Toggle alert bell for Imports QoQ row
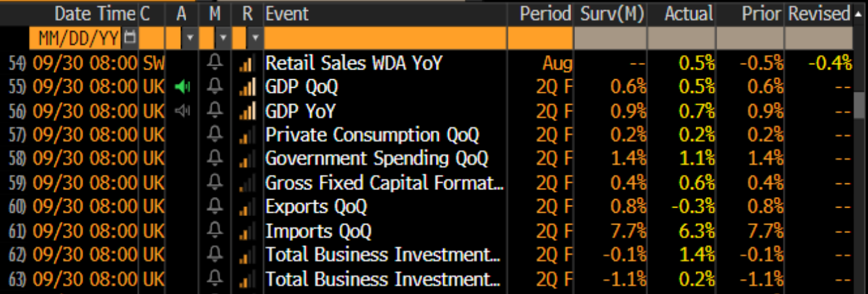Viewport: 868px width, 294px height. point(214,231)
